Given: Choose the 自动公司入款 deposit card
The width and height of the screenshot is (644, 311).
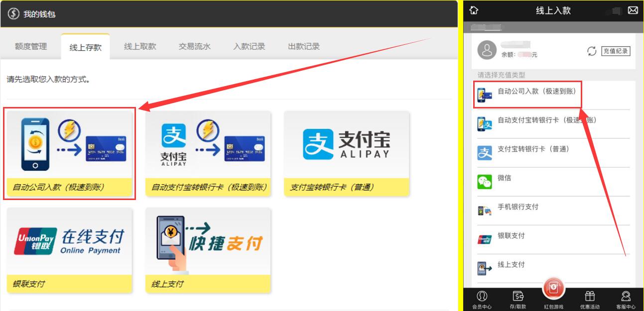Looking at the screenshot, I should click(70, 153).
